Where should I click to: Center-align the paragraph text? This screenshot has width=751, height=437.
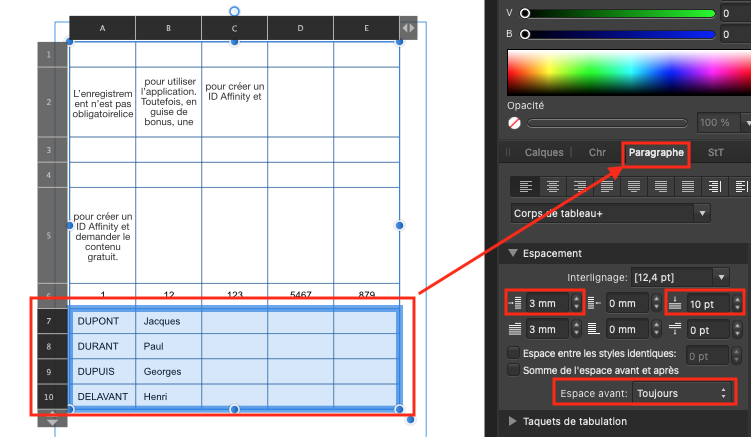tap(553, 186)
